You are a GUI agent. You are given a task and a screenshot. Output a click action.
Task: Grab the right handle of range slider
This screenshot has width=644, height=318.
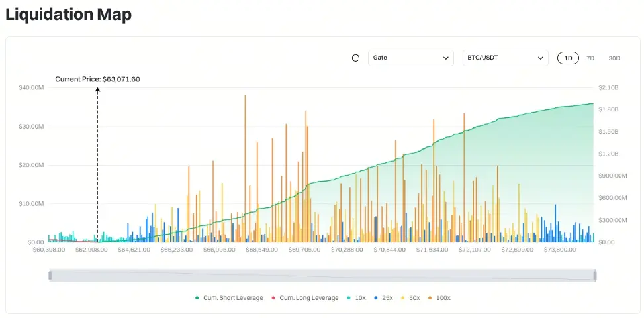[x=594, y=276]
